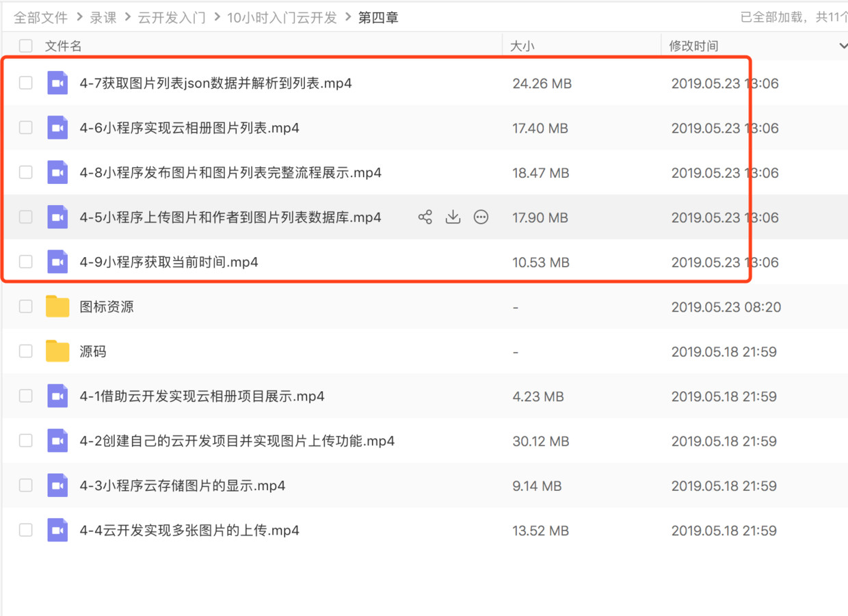Click video icon of 4-8小程序发布图片 file
848x616 pixels.
point(57,172)
